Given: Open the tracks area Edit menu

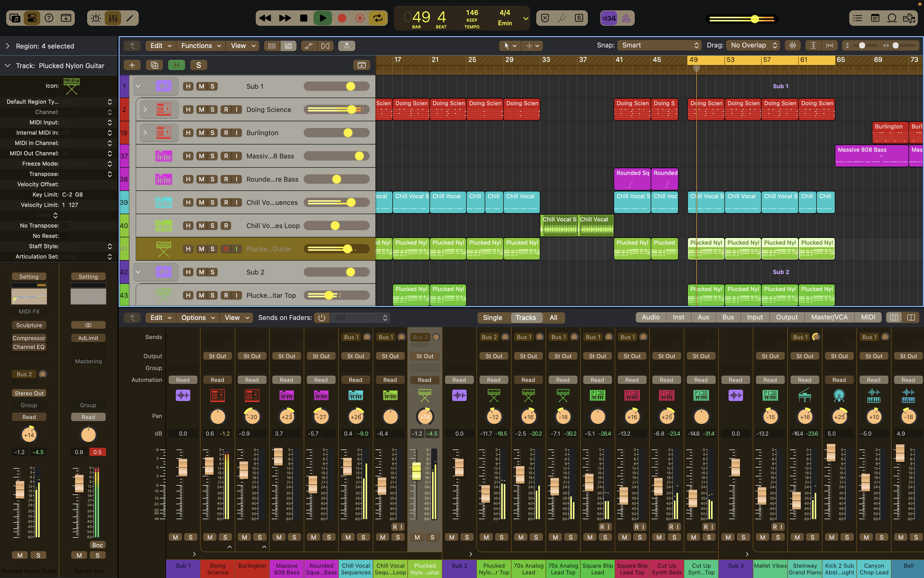Looking at the screenshot, I should coord(160,46).
